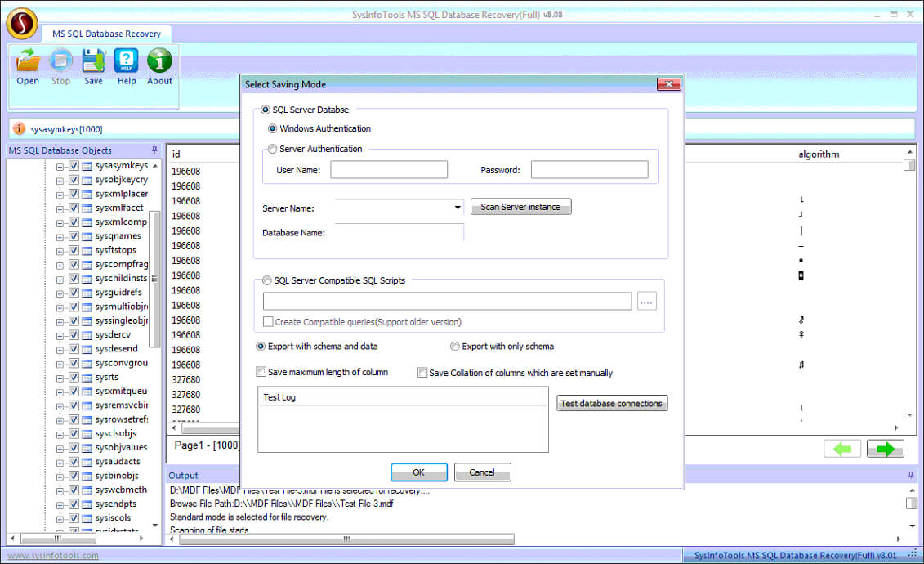Choose Export with only schema

(x=455, y=346)
